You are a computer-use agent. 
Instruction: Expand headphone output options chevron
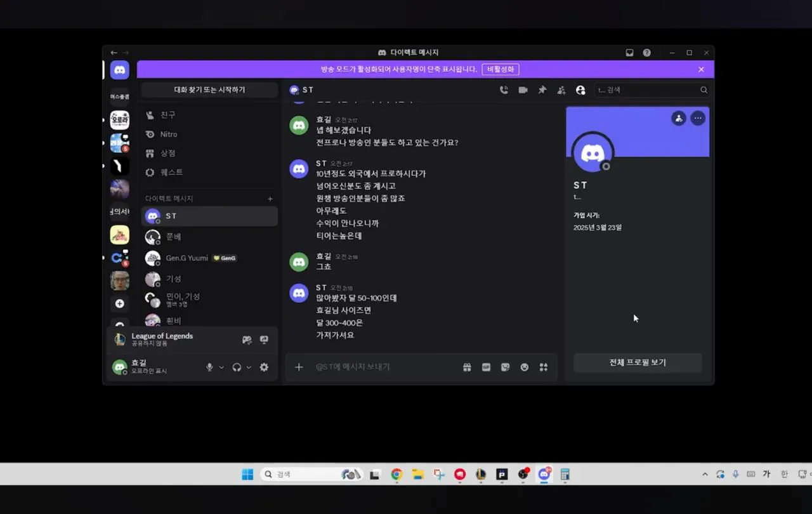(249, 367)
